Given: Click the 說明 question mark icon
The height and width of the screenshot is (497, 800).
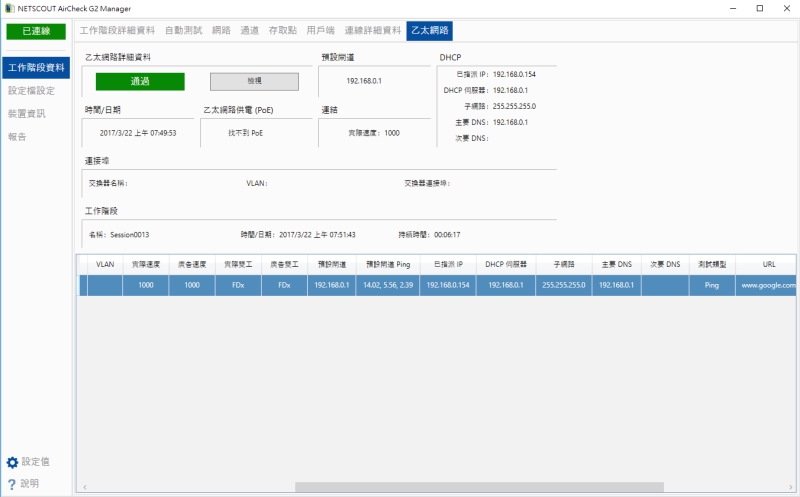Looking at the screenshot, I should pyautogui.click(x=12, y=484).
